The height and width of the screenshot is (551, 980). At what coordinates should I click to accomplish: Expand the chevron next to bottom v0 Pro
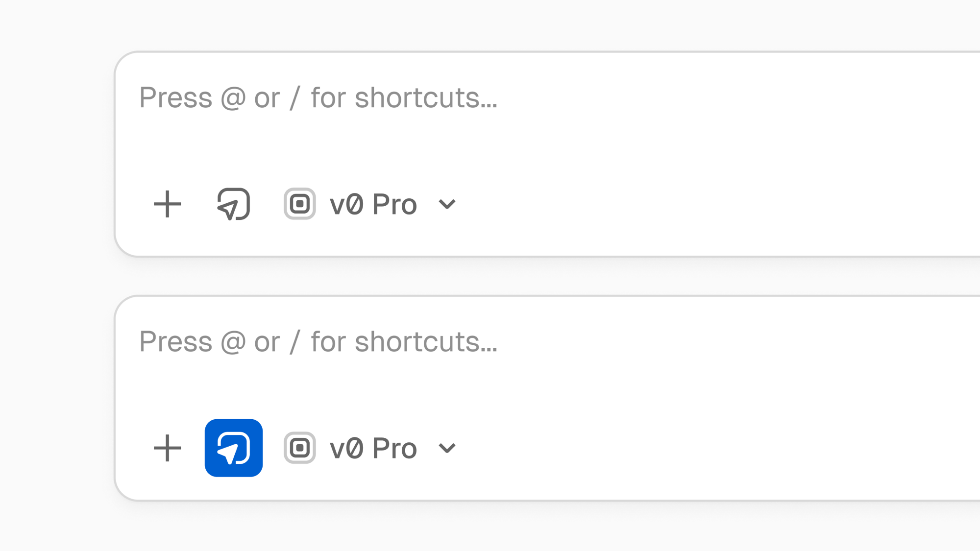click(447, 448)
